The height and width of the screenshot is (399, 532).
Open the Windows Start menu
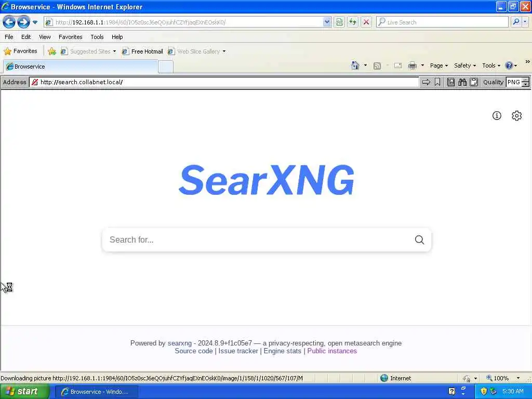pos(24,392)
